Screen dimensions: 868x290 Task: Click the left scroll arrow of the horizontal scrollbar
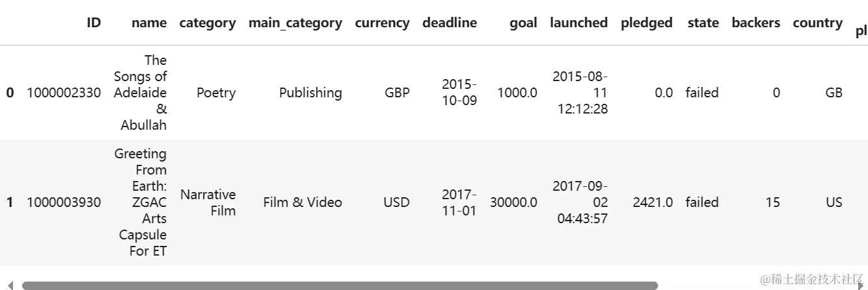tap(10, 285)
